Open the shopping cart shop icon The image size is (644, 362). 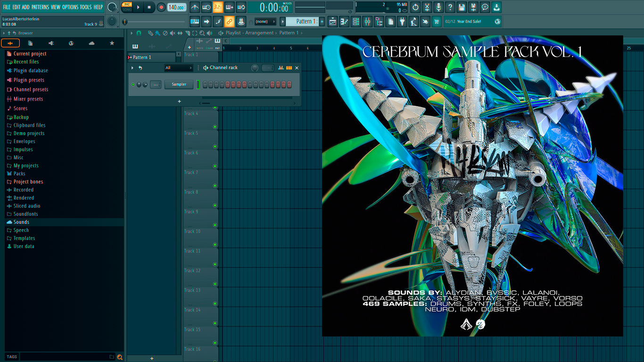437,21
